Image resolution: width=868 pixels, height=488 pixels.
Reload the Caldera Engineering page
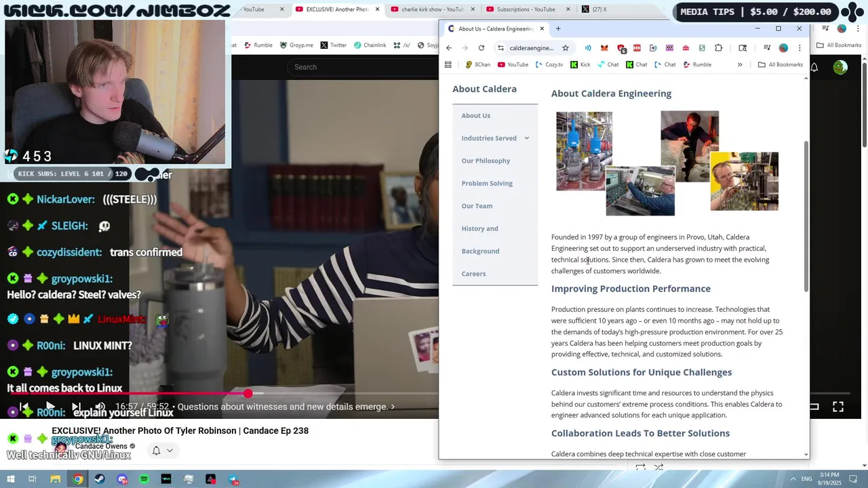tap(481, 48)
